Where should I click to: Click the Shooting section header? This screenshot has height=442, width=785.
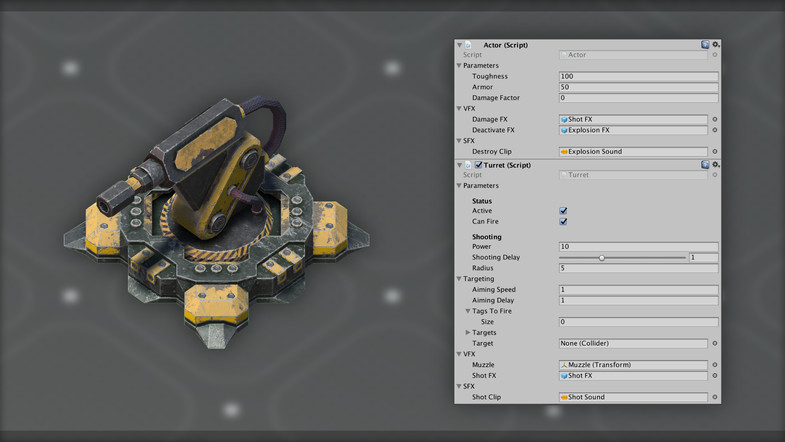point(487,237)
